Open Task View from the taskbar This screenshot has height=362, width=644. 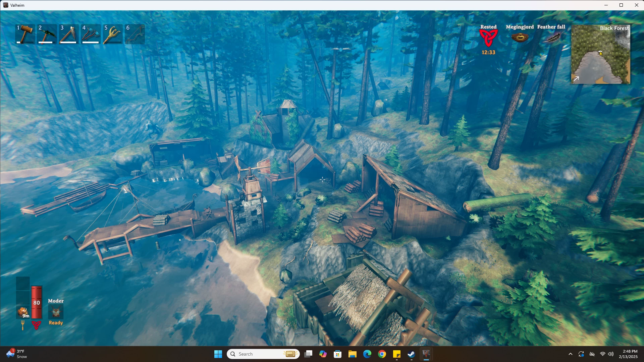pos(308,354)
